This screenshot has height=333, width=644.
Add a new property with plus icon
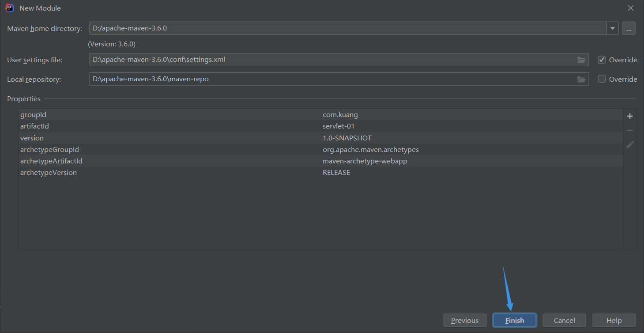(x=630, y=116)
